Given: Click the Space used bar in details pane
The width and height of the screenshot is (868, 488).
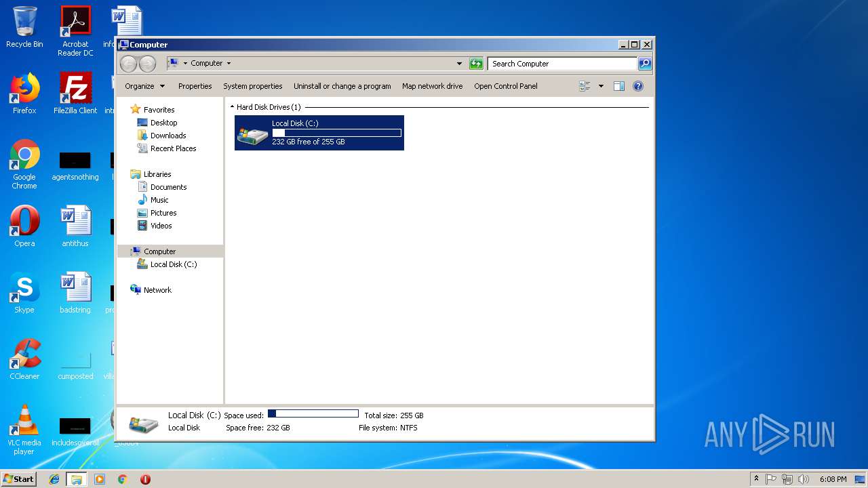Looking at the screenshot, I should (x=313, y=413).
